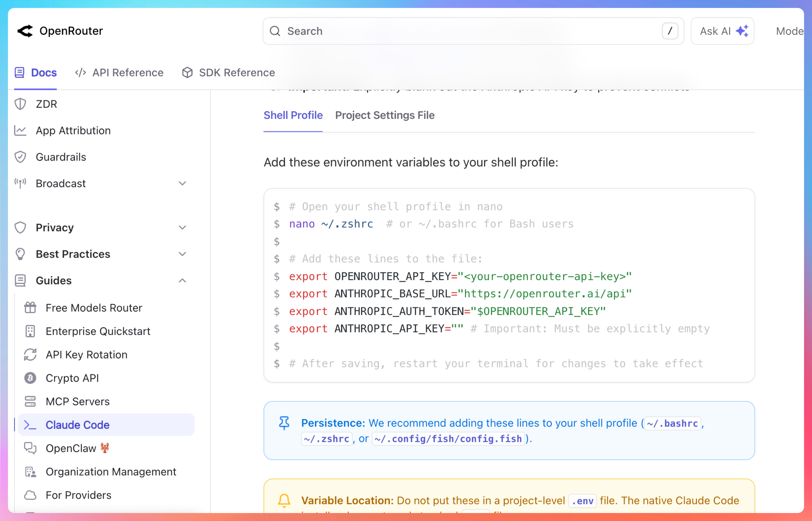Click the API Key Rotation refresh icon
Screen dimensions: 812x521
(x=30, y=355)
